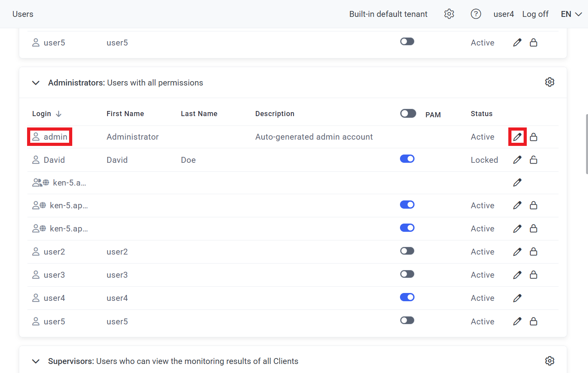Lock user3 account with the padlock icon

pos(533,275)
